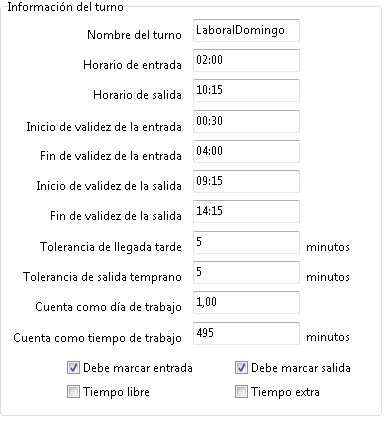The height and width of the screenshot is (422, 391).
Task: Click the Debe marcar salida label
Action: (301, 368)
